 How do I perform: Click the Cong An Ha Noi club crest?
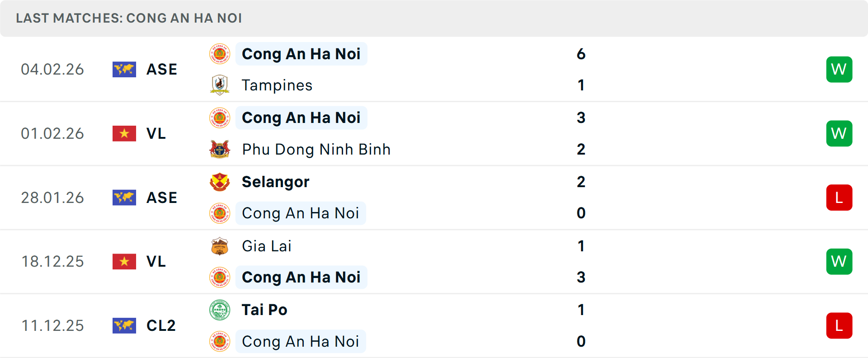point(220,54)
